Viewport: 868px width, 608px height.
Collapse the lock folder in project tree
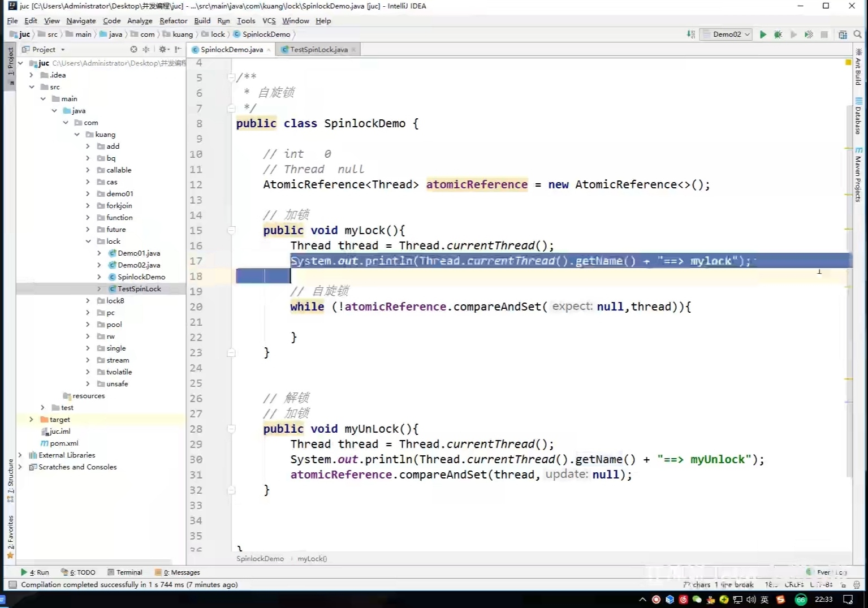tap(88, 242)
